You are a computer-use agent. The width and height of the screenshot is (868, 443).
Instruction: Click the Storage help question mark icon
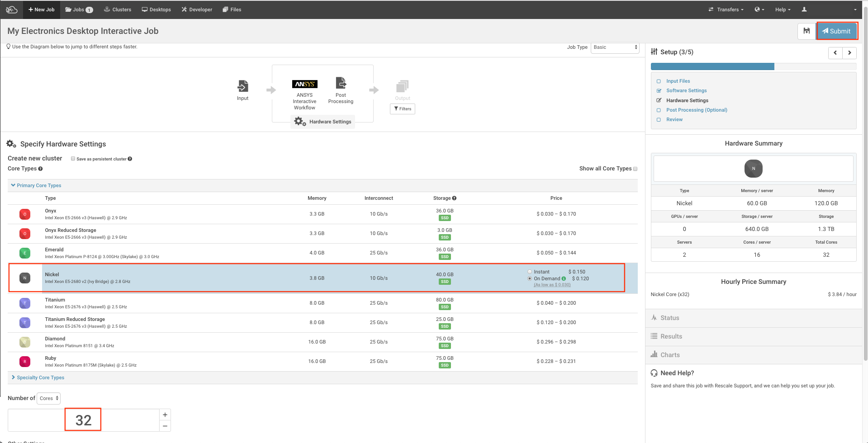click(454, 198)
